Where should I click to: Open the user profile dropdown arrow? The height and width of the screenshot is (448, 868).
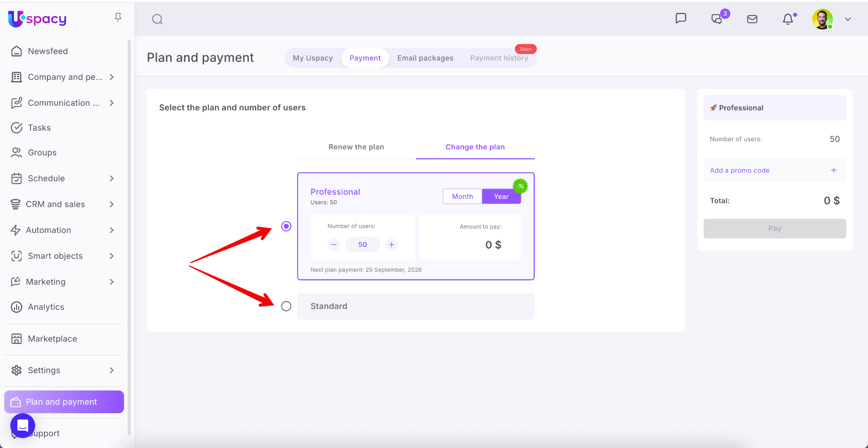pyautogui.click(x=848, y=19)
